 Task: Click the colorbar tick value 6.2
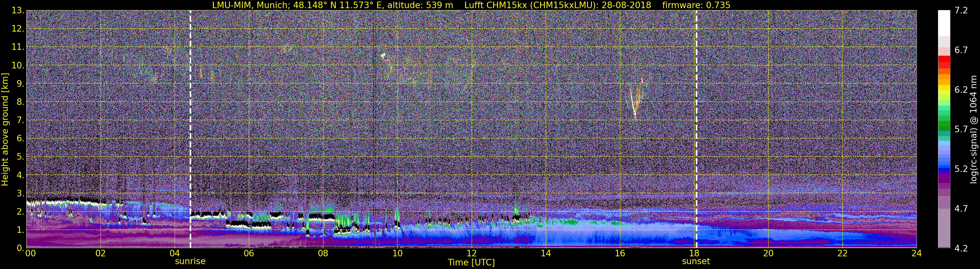coord(961,90)
